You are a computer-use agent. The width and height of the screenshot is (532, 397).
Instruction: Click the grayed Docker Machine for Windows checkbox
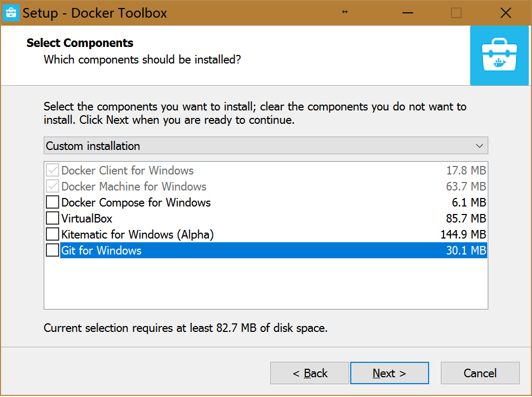[x=52, y=187]
